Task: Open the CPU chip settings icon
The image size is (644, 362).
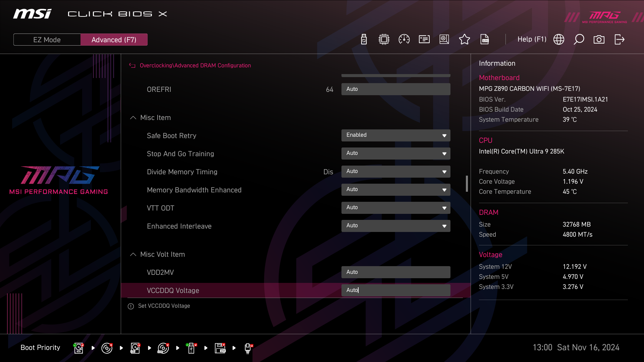Action: (x=384, y=40)
